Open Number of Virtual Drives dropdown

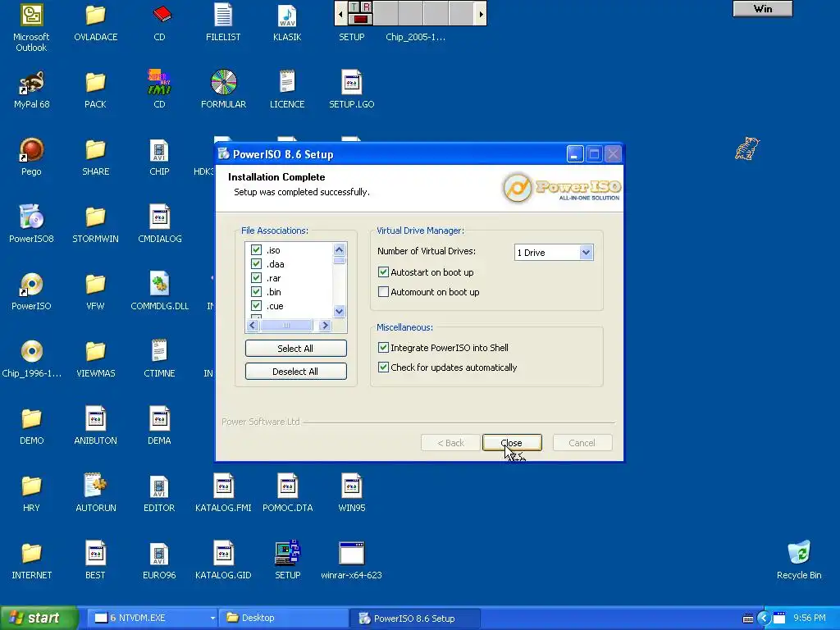[586, 253]
